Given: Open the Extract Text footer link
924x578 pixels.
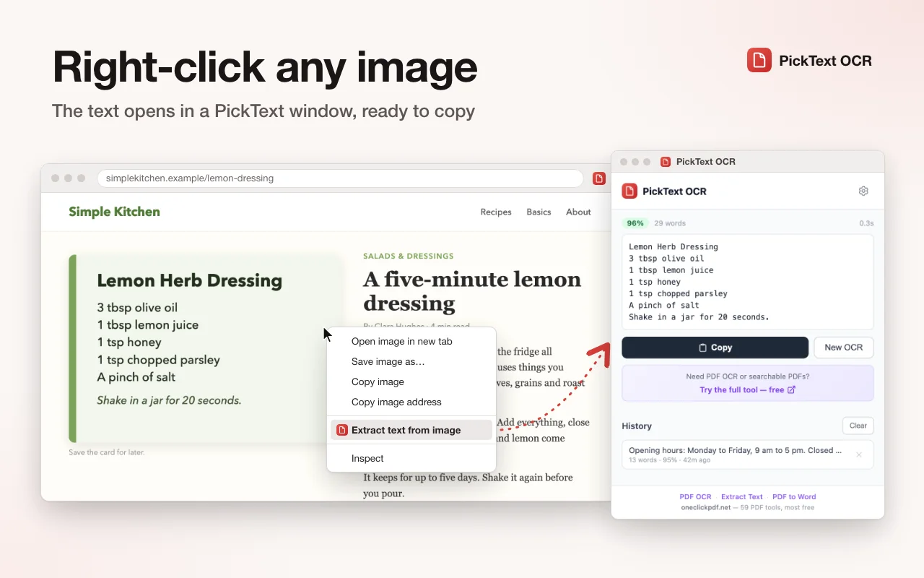Looking at the screenshot, I should (x=742, y=497).
